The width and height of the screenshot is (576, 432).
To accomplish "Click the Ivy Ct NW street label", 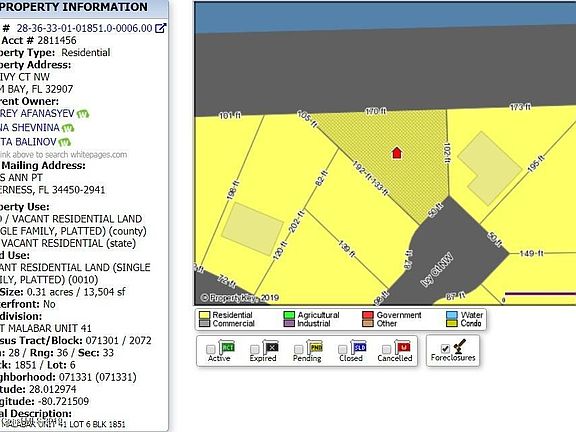I will pyautogui.click(x=437, y=270).
